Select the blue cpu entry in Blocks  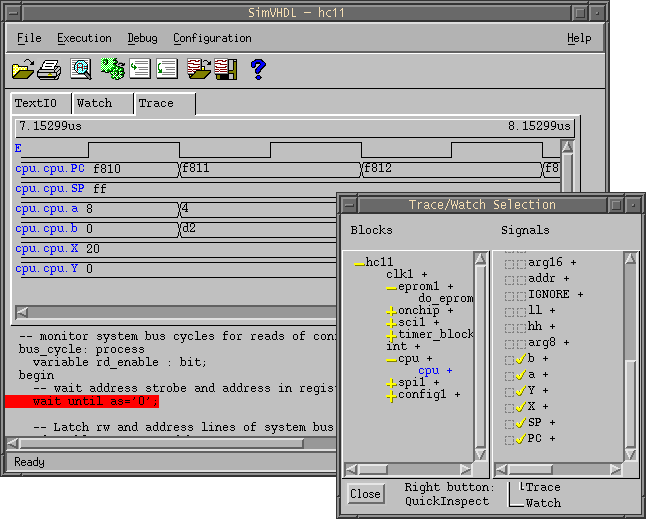pyautogui.click(x=429, y=371)
